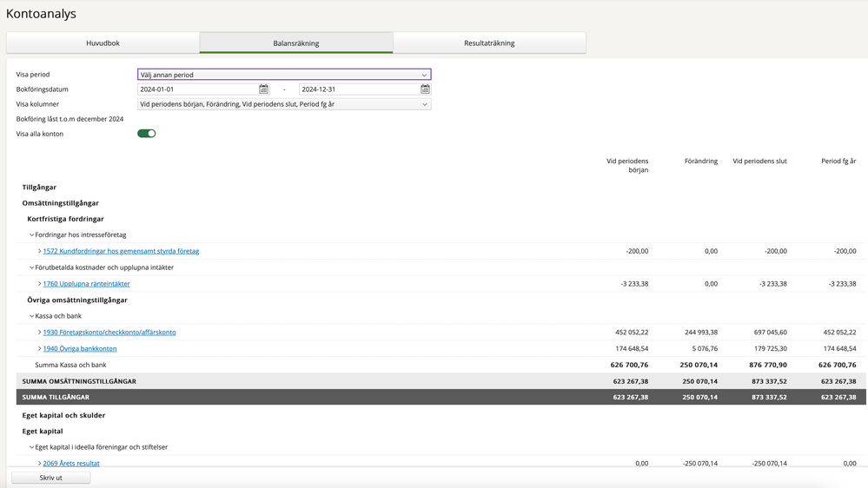
Task: Expand account 1572 row arrow
Action: tap(39, 251)
